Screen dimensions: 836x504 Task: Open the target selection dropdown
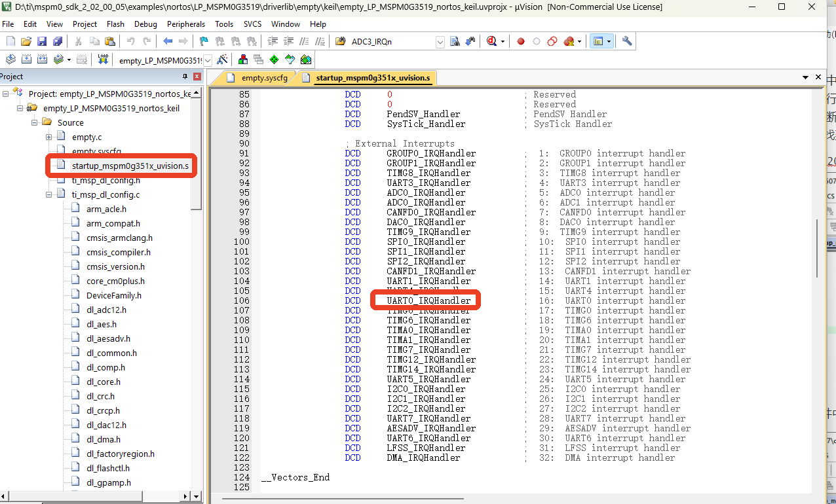point(208,60)
